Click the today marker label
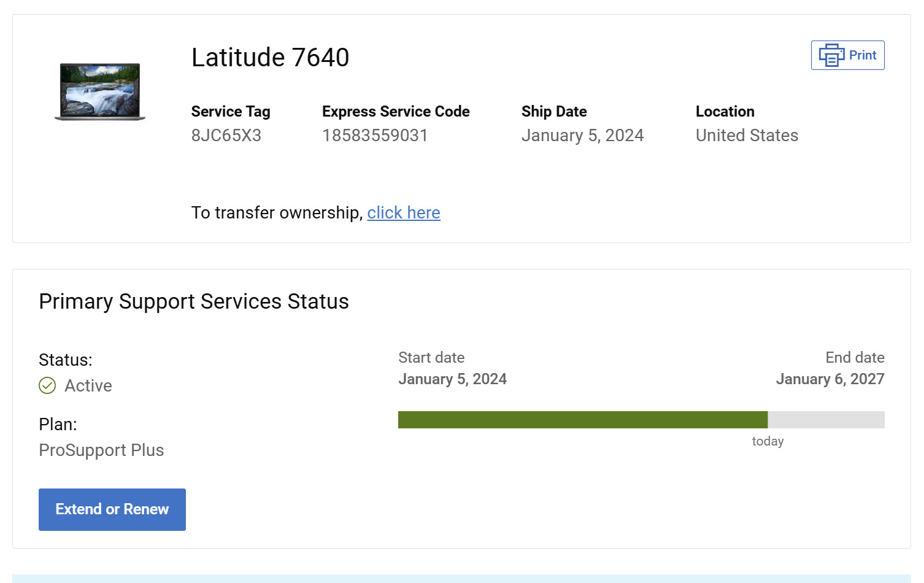This screenshot has width=924, height=583. 768,441
